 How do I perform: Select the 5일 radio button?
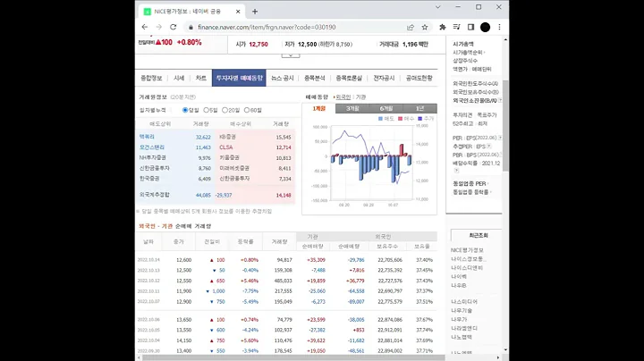(x=207, y=110)
